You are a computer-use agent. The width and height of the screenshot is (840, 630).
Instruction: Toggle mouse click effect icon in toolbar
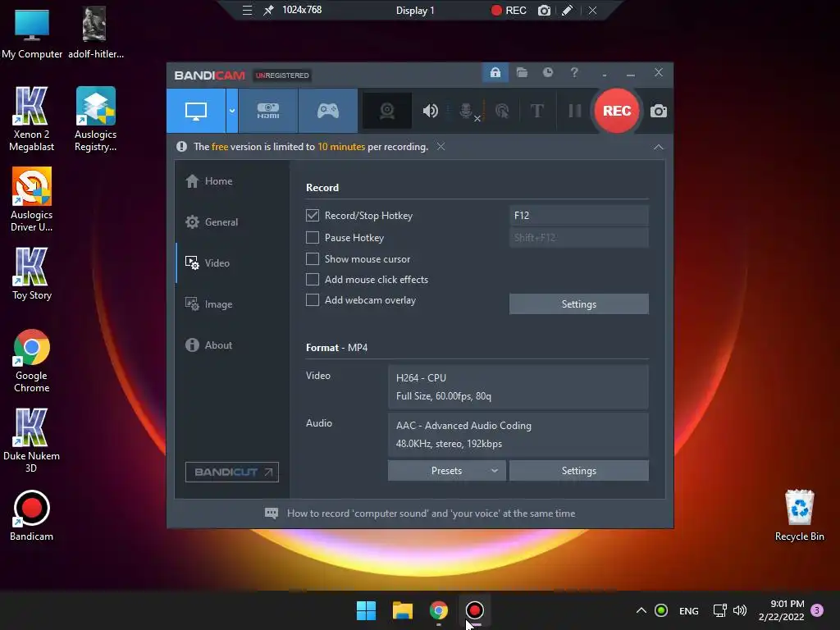(x=502, y=111)
